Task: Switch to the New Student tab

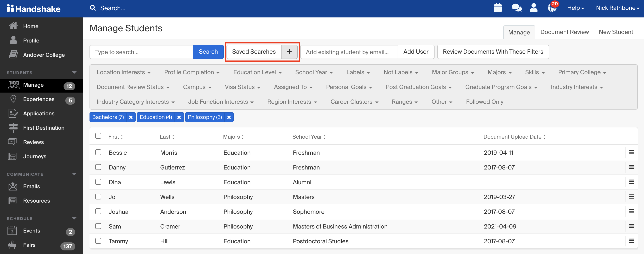Action: click(x=616, y=32)
